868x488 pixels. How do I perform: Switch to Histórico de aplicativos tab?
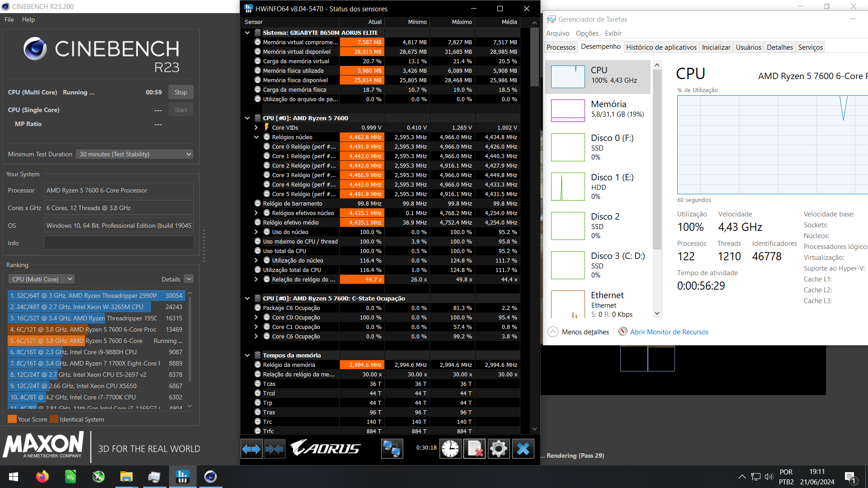point(661,47)
